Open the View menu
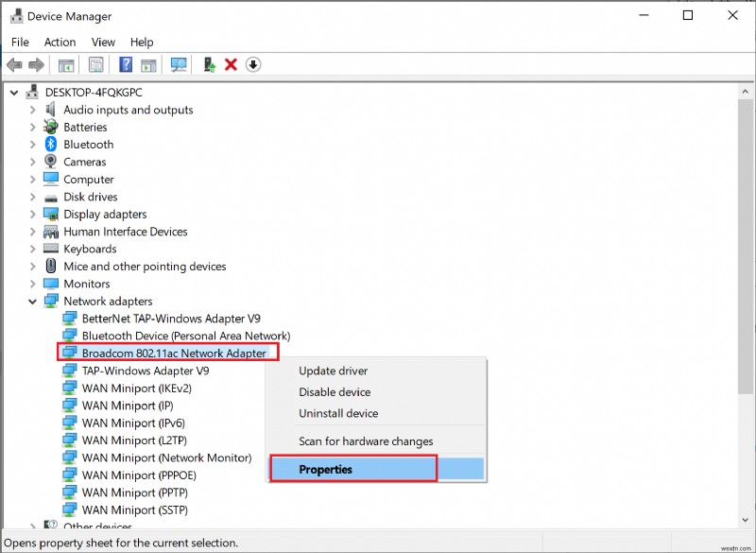 (x=103, y=42)
